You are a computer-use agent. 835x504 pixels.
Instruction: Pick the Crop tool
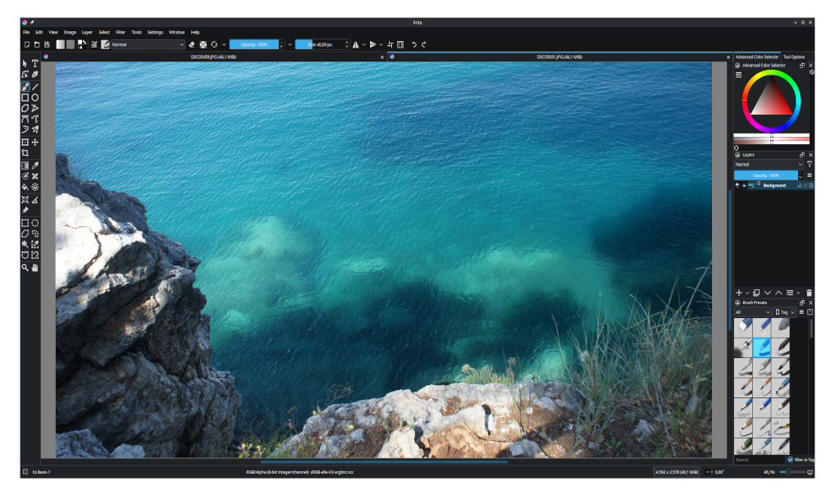click(25, 153)
